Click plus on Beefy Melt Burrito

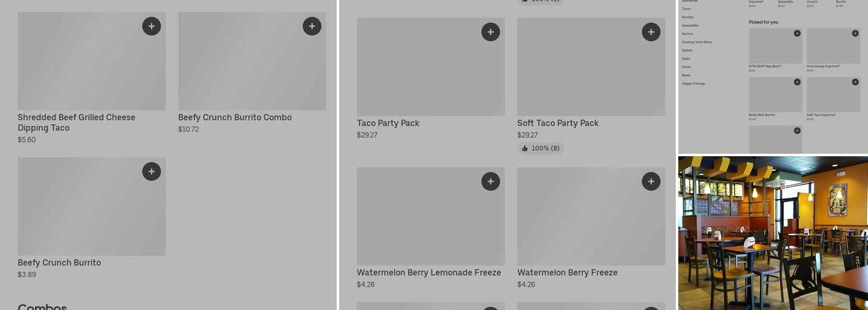click(797, 82)
